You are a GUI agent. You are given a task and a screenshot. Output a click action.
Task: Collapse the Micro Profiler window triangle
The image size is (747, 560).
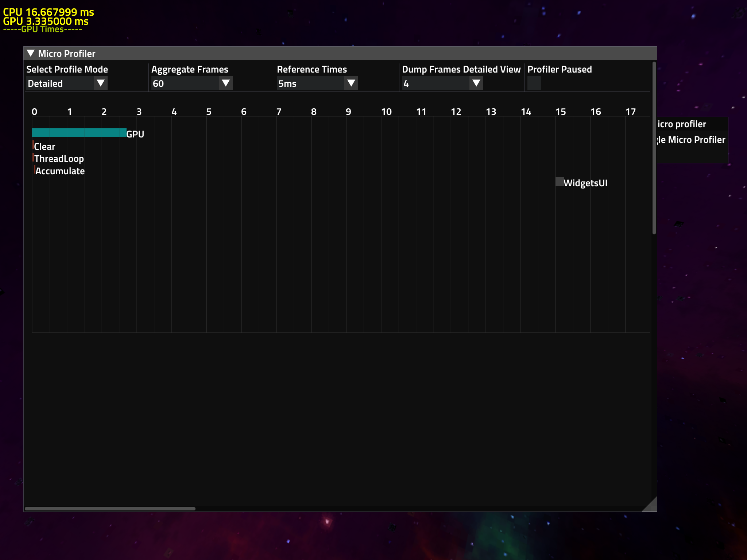click(31, 53)
